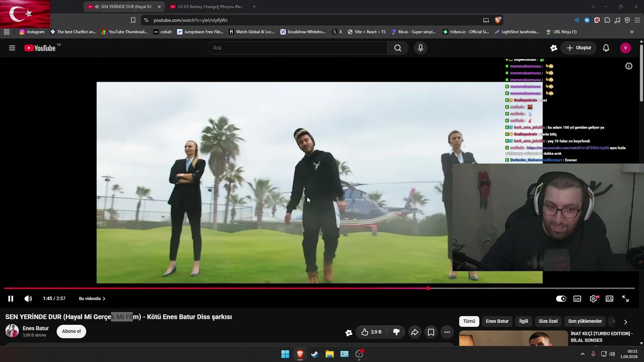Viewport: 644px width, 362px height.
Task: Open File Explorer from the taskbar
Action: (x=330, y=354)
